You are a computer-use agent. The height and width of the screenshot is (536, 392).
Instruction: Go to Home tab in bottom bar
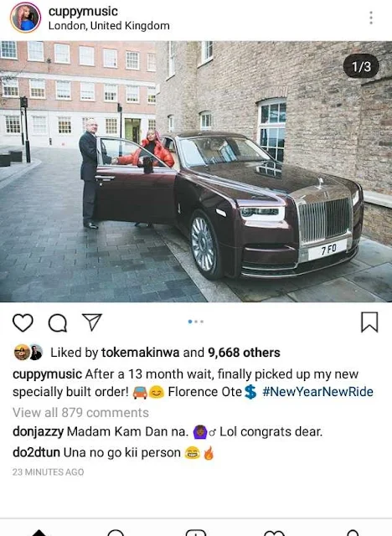coord(39,533)
